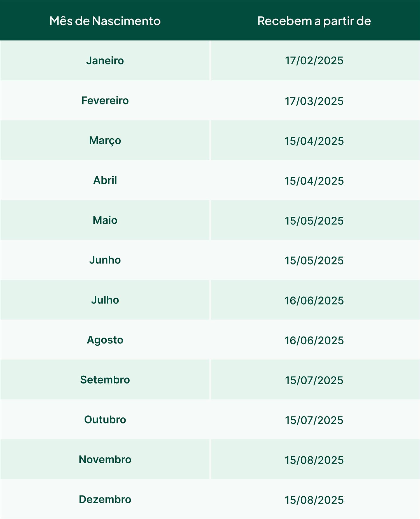
Task: Click the "Mês de Nascimento" column header
Action: (x=105, y=21)
